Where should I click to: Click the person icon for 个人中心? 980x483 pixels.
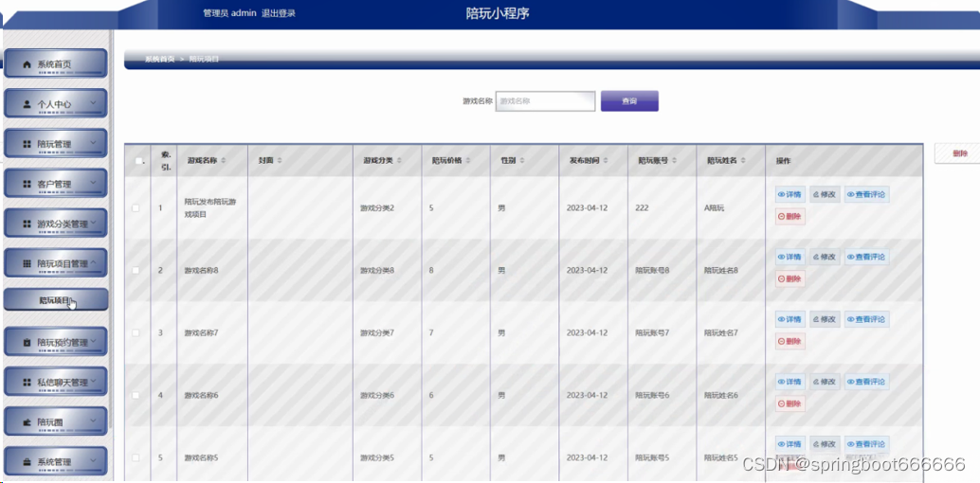click(x=27, y=104)
